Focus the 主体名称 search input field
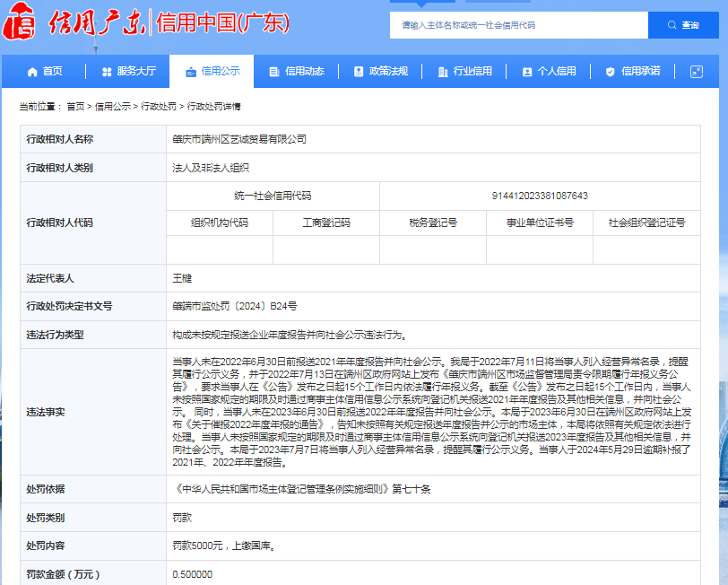The height and width of the screenshot is (585, 728). pyautogui.click(x=519, y=25)
